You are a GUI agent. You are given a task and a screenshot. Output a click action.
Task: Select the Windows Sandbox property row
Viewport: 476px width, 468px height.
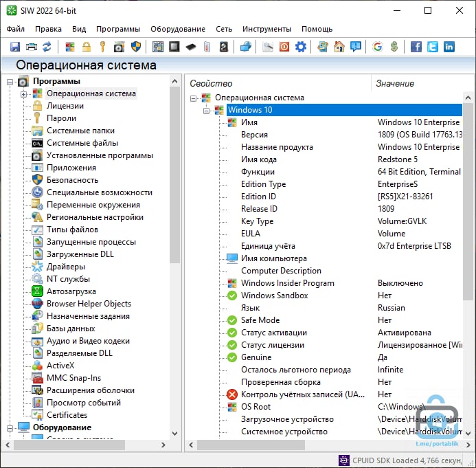[x=344, y=296]
